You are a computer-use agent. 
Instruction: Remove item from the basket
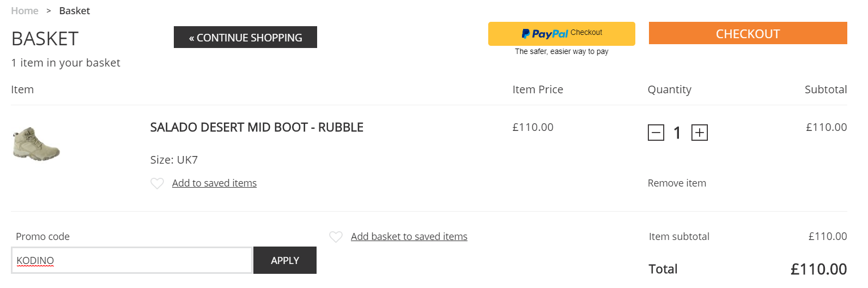[677, 183]
